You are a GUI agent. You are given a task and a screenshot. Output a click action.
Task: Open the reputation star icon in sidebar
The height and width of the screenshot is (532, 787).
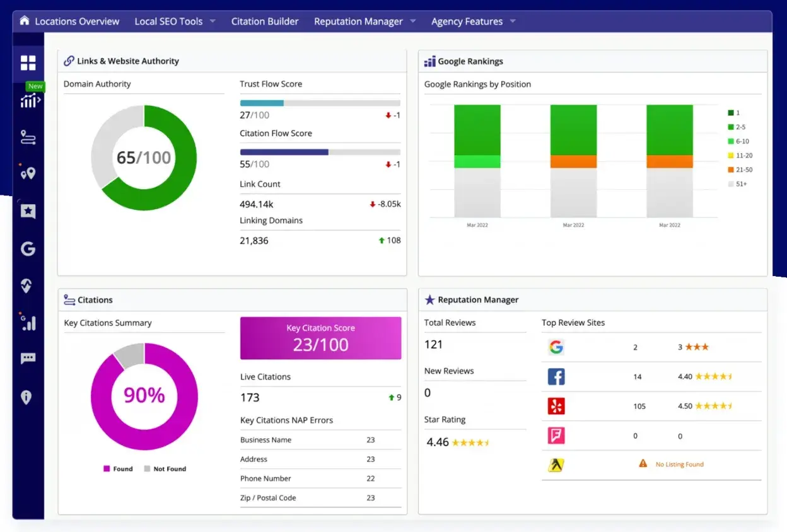pos(28,211)
